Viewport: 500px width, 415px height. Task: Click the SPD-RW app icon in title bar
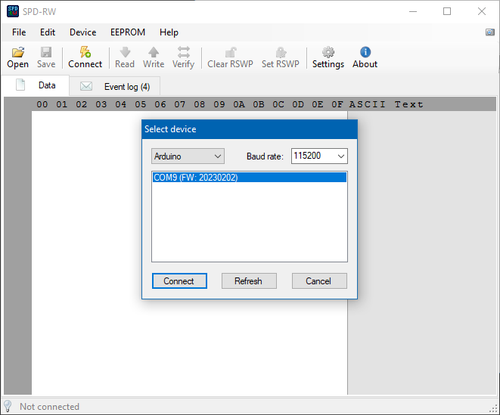[x=13, y=11]
